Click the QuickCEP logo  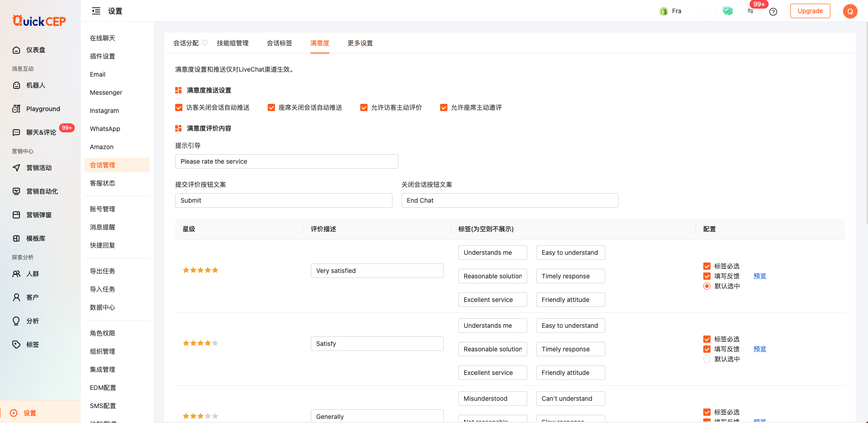point(39,21)
